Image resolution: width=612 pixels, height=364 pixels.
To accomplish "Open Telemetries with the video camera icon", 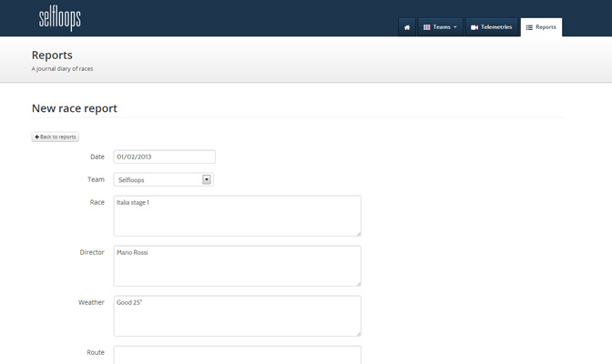I will [x=491, y=27].
